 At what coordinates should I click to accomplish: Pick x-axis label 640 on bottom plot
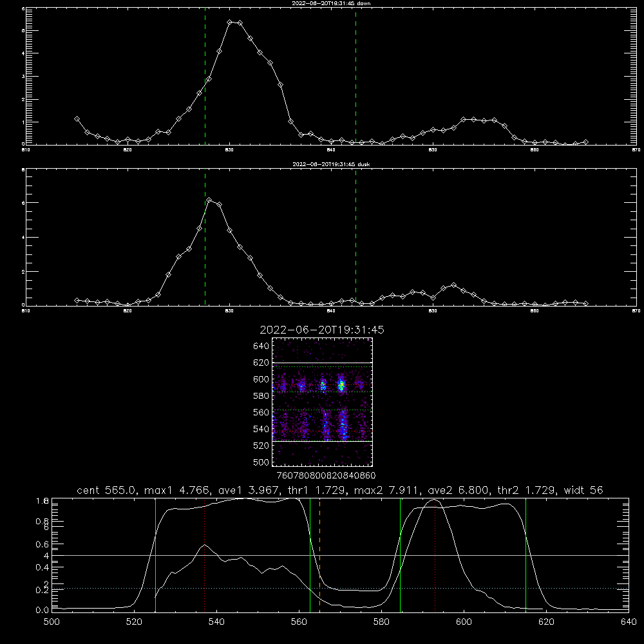pyautogui.click(x=629, y=622)
